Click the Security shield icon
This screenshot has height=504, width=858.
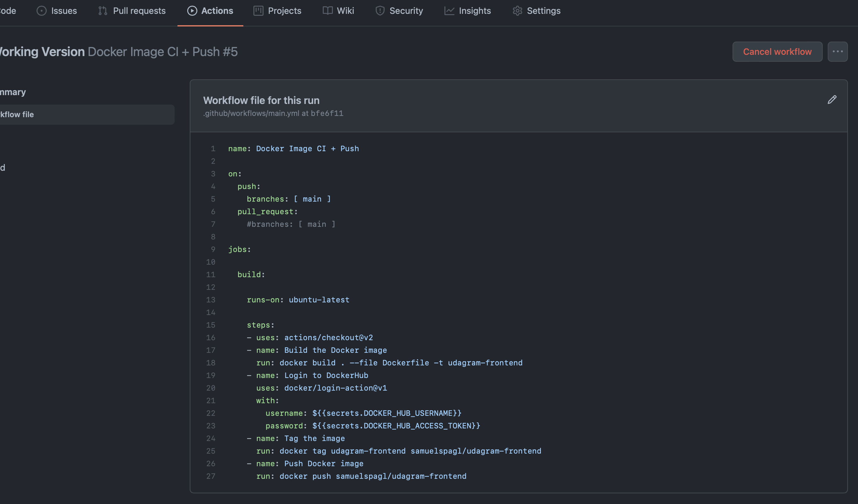[380, 11]
